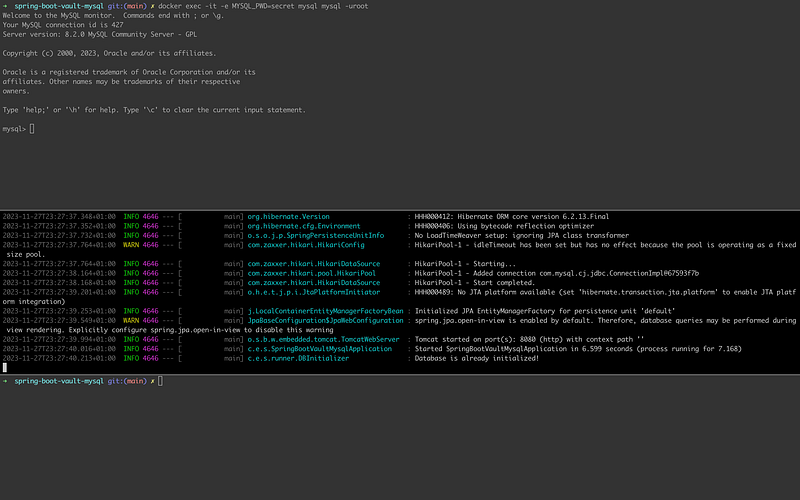Click 'Oracle is a registered trademark' line
This screenshot has width=800, height=500.
click(x=129, y=72)
